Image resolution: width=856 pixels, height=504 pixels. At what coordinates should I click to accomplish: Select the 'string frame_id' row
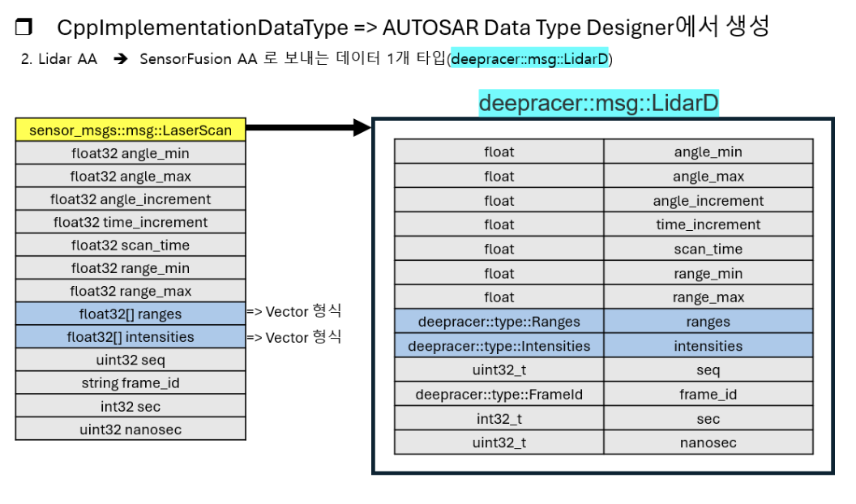(131, 382)
